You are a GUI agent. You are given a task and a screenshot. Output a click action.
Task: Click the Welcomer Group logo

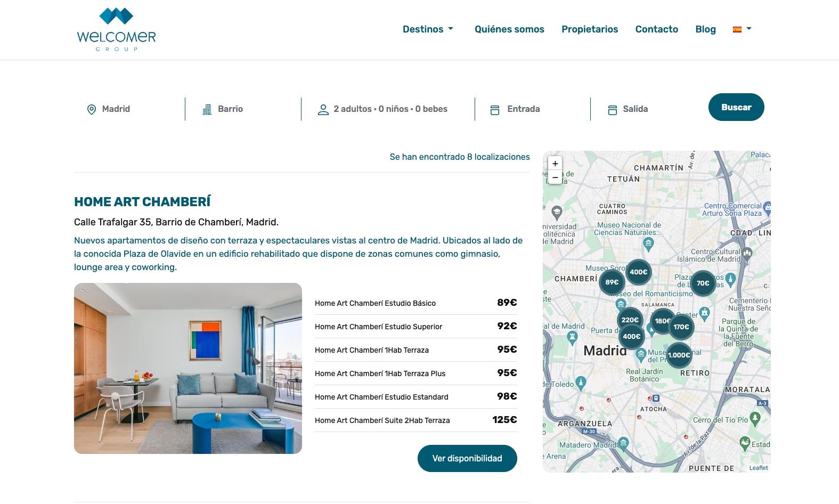click(116, 29)
